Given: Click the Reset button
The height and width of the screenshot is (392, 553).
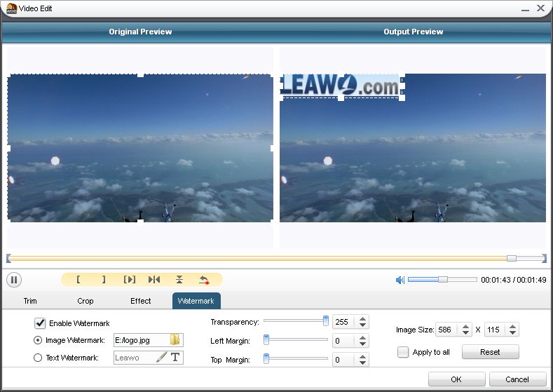Looking at the screenshot, I should pos(490,352).
